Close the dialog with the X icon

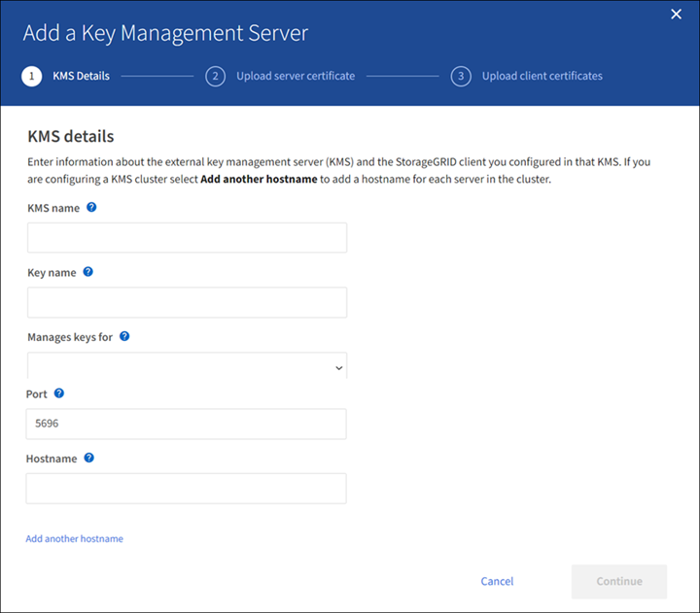tap(677, 14)
